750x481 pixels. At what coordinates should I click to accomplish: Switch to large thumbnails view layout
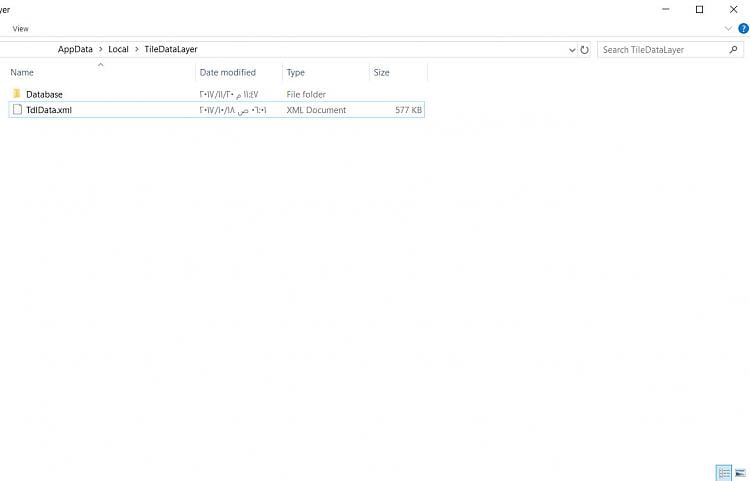(x=740, y=472)
